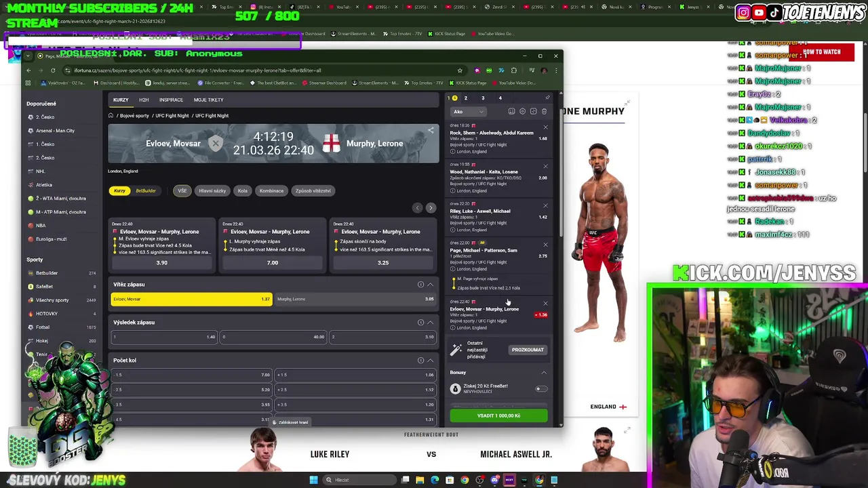Open Všechny sporty category
Viewport: 868px width, 488px height.
click(52, 300)
